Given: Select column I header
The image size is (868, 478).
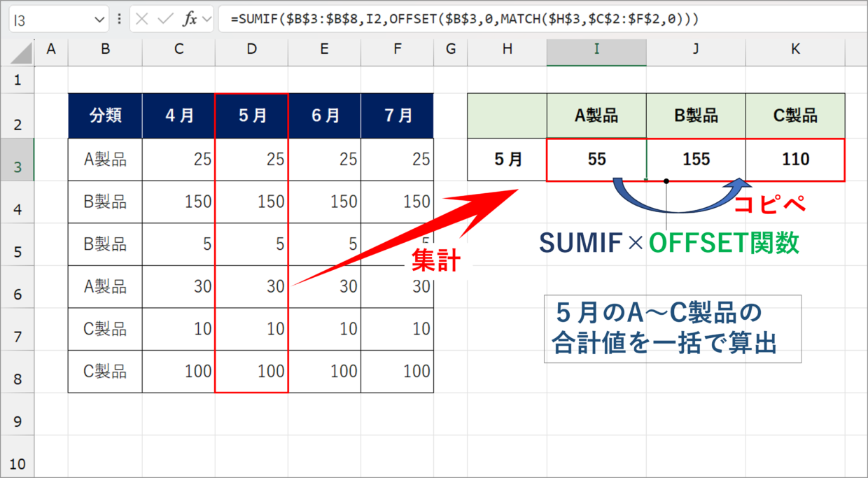Looking at the screenshot, I should coord(596,48).
